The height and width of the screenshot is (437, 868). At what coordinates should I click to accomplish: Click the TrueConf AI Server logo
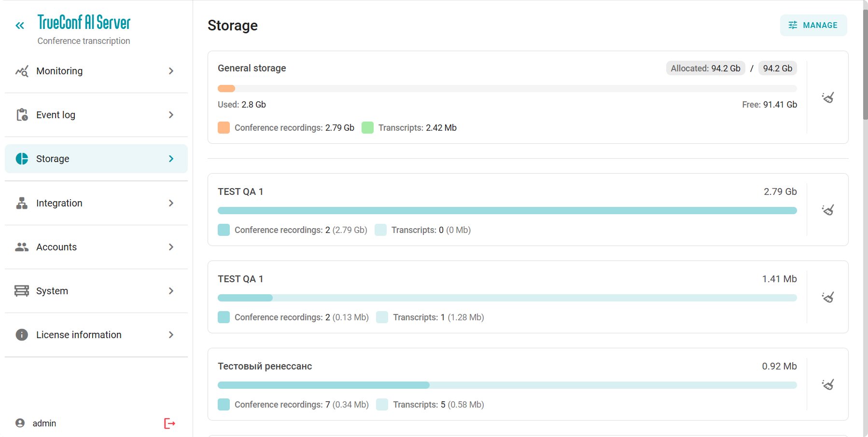84,22
